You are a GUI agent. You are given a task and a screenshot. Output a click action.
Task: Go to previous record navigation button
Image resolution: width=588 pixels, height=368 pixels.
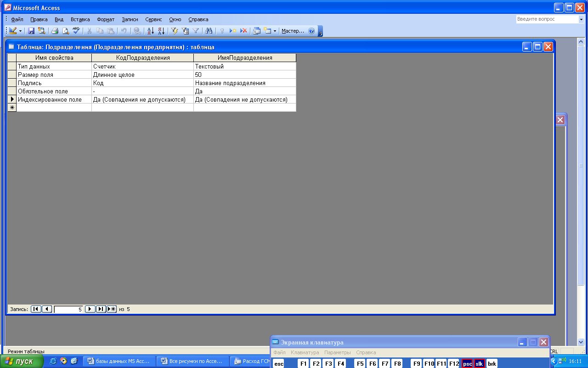pyautogui.click(x=47, y=309)
